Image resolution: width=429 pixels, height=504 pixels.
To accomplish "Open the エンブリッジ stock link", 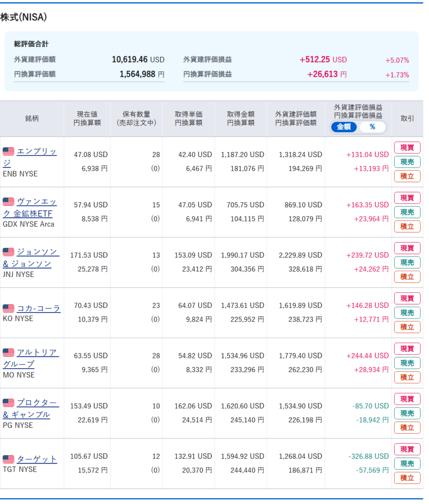I will coord(30,157).
